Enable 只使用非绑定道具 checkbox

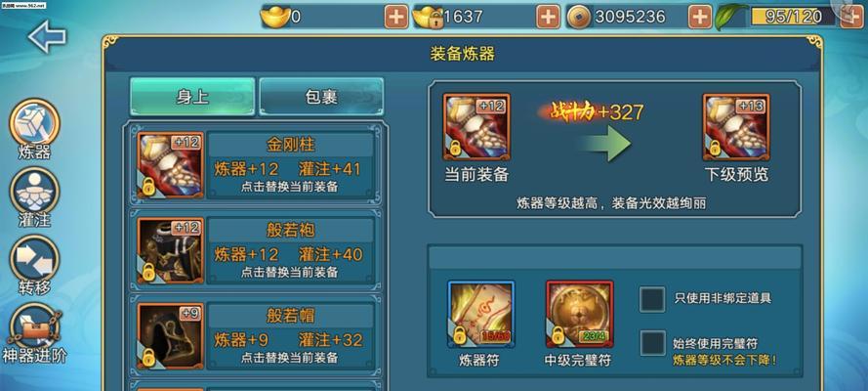[x=652, y=299]
